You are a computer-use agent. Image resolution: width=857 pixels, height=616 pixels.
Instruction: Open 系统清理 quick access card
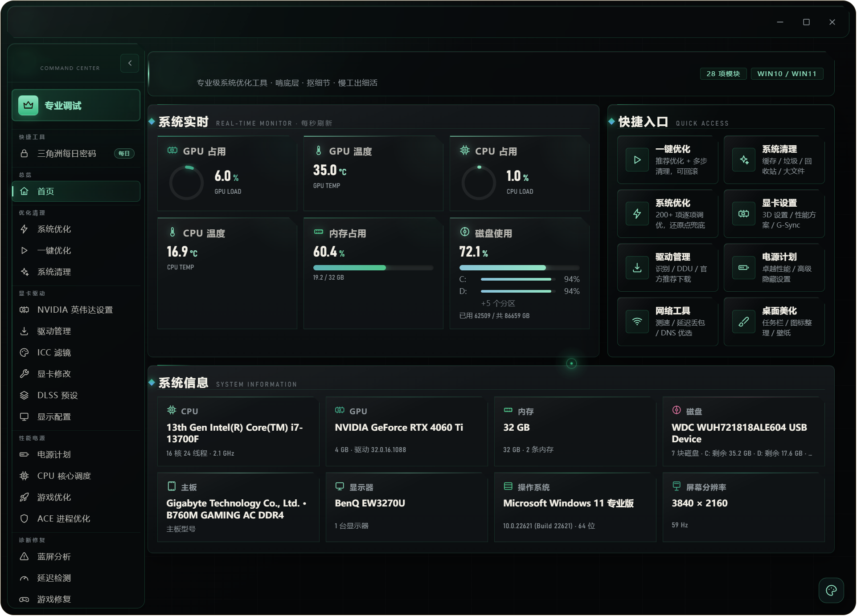(774, 160)
